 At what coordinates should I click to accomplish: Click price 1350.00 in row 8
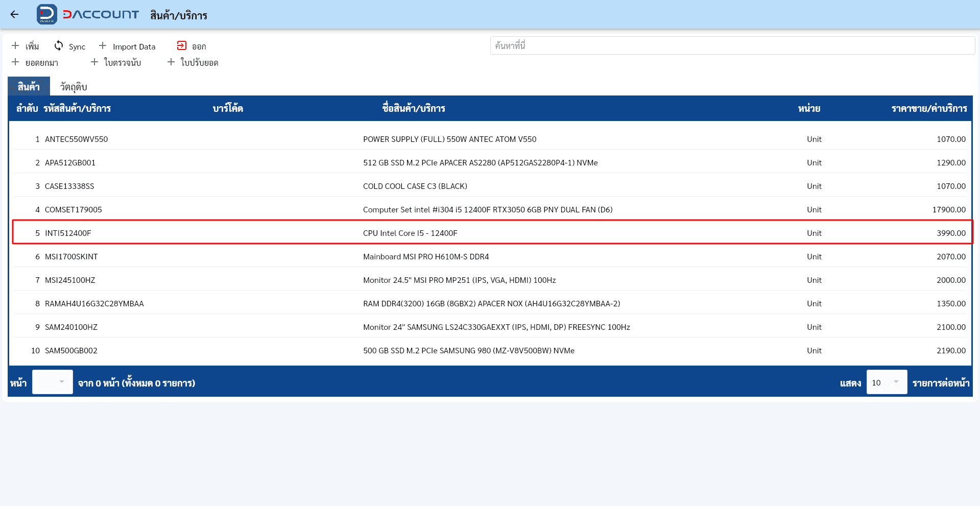pyautogui.click(x=951, y=303)
